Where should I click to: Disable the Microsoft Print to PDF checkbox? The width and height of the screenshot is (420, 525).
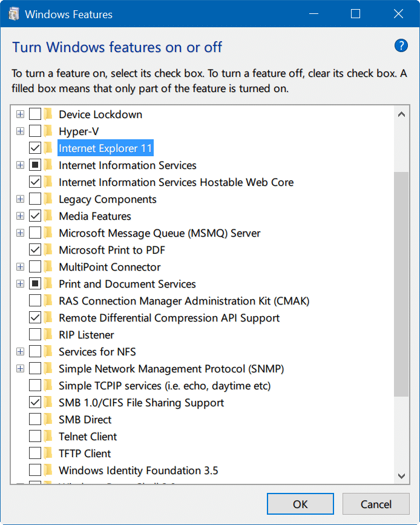tap(35, 249)
